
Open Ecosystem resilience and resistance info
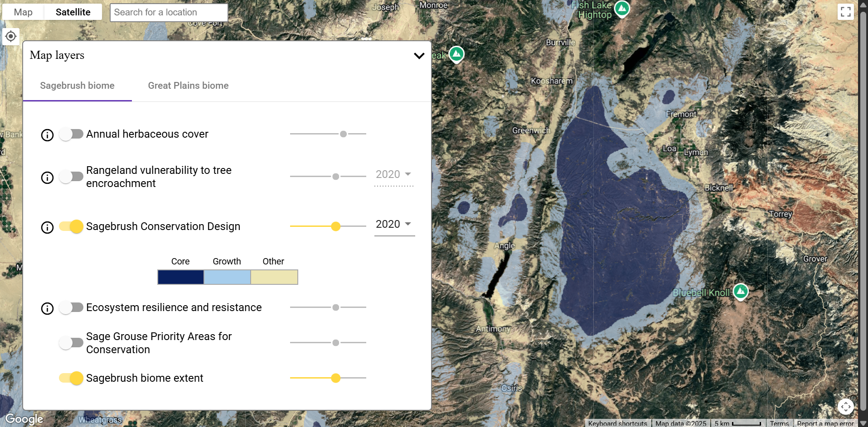coord(47,308)
